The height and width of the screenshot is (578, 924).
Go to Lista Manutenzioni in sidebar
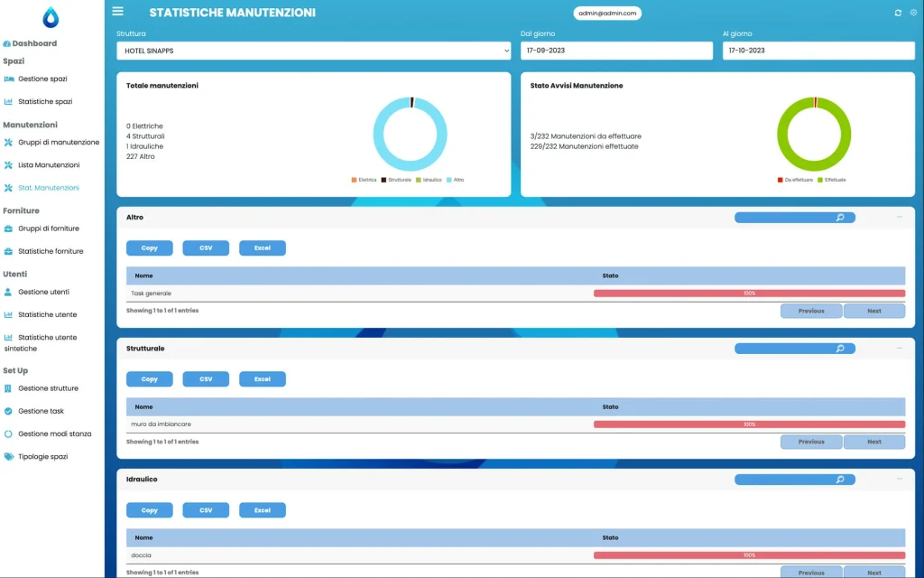pos(49,165)
